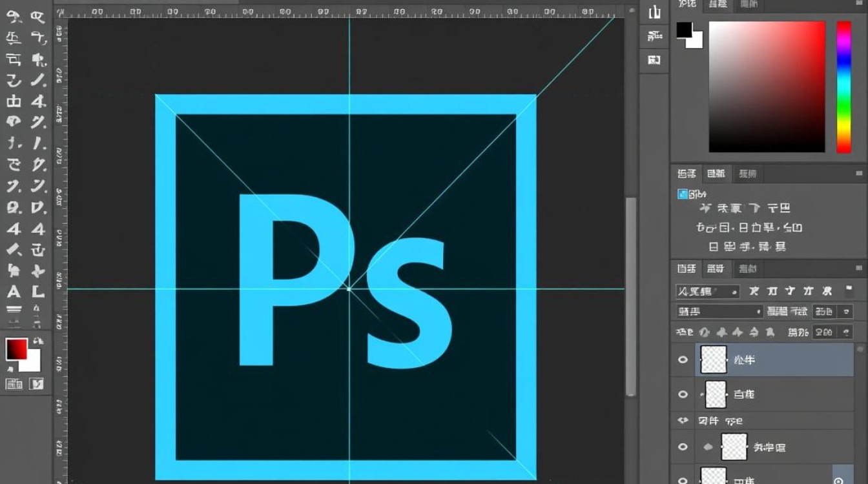Open the fill dropdown arrow in the Layers panel
Screen dimensions: 868x484
tap(847, 332)
